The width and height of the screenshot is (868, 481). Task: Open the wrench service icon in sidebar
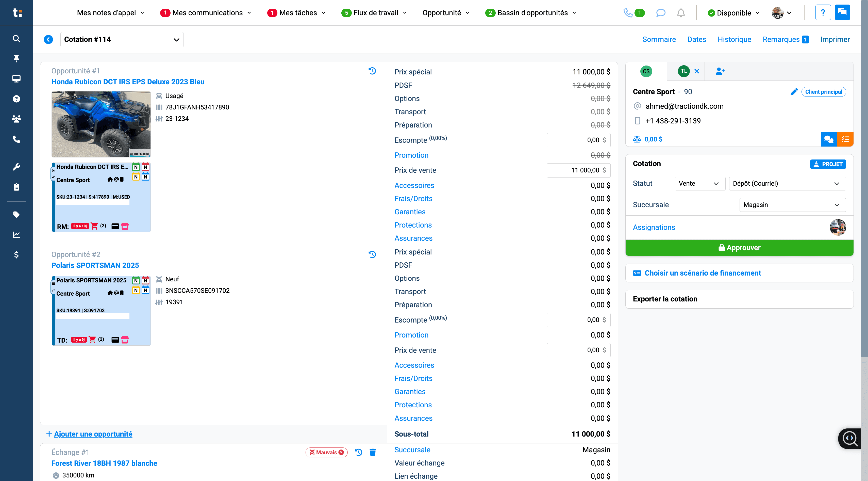16,167
